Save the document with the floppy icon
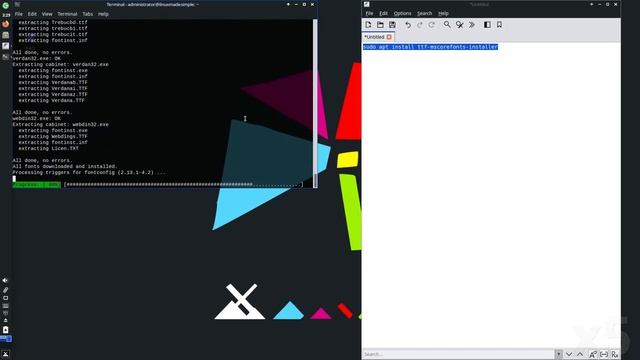Viewport: 640px width, 360px height. click(392, 25)
